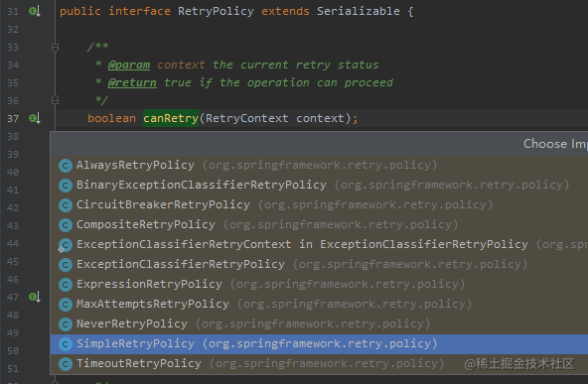The width and height of the screenshot is (588, 384).
Task: Open ExceptionClassifierRetryPolicy implementation
Action: [x=319, y=265]
